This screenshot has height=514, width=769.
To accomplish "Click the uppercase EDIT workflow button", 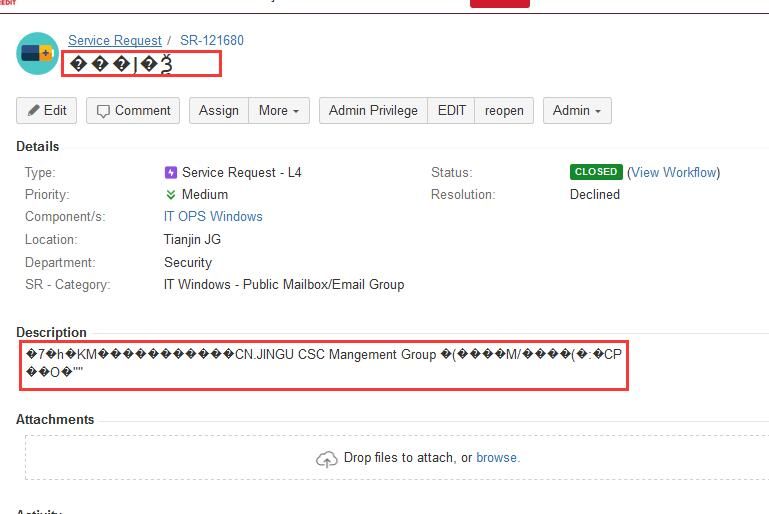I will tap(451, 110).
